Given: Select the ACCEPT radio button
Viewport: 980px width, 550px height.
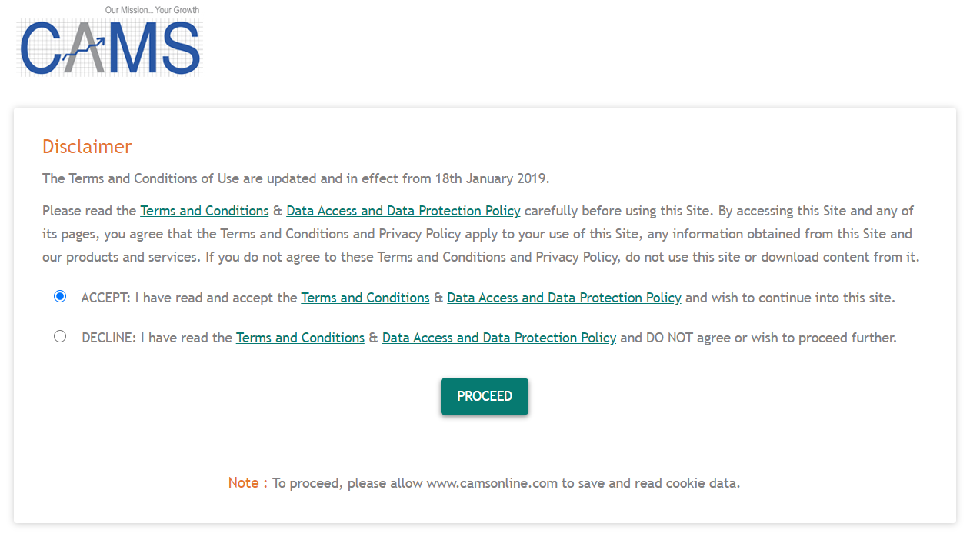Looking at the screenshot, I should pos(60,297).
